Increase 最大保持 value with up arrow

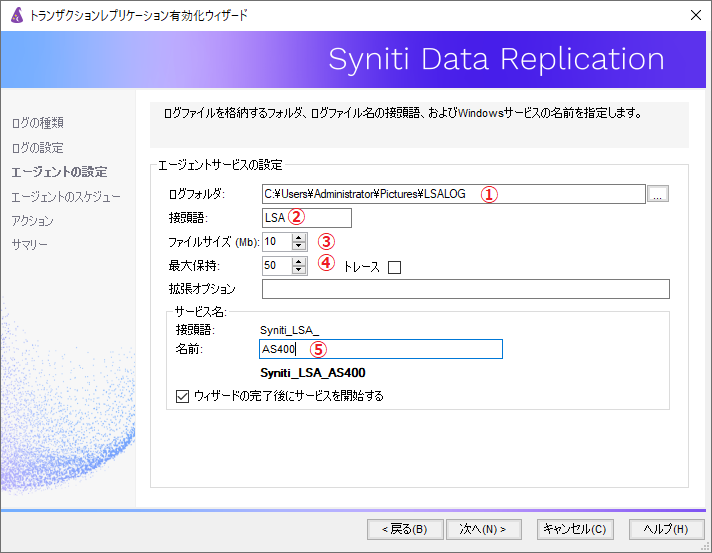point(299,261)
